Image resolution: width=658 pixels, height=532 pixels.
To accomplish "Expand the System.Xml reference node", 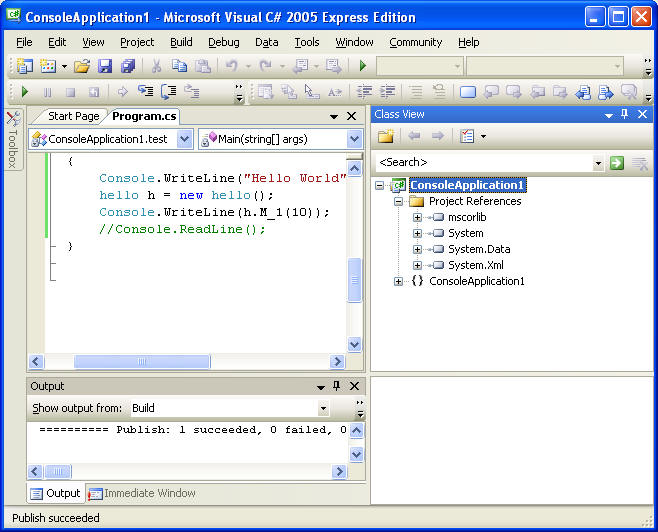I will [x=417, y=265].
